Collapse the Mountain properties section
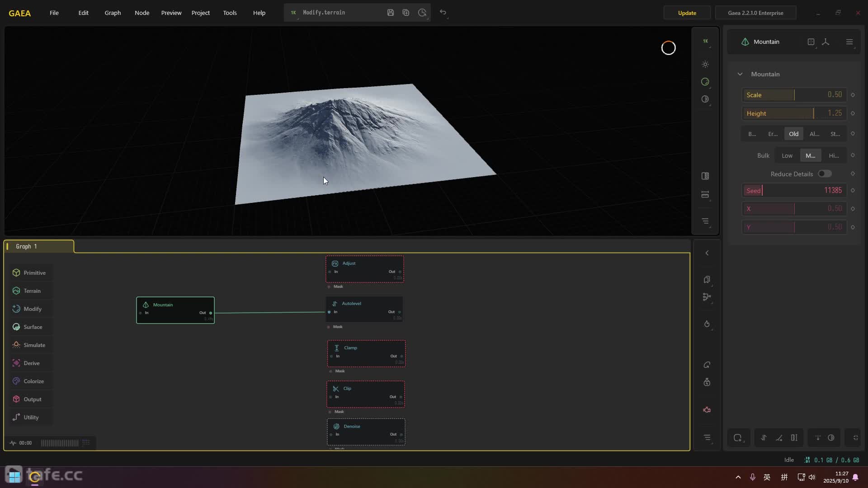 [x=740, y=74]
